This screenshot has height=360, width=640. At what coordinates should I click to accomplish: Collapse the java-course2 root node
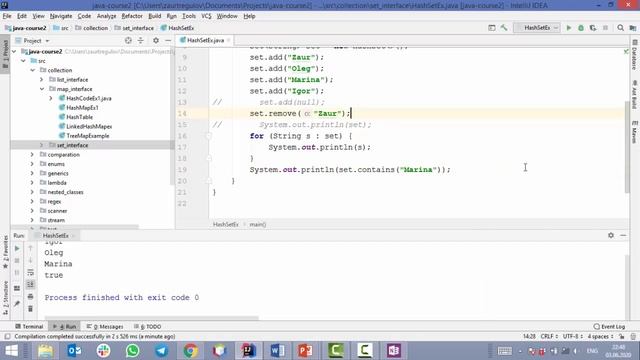click(14, 51)
